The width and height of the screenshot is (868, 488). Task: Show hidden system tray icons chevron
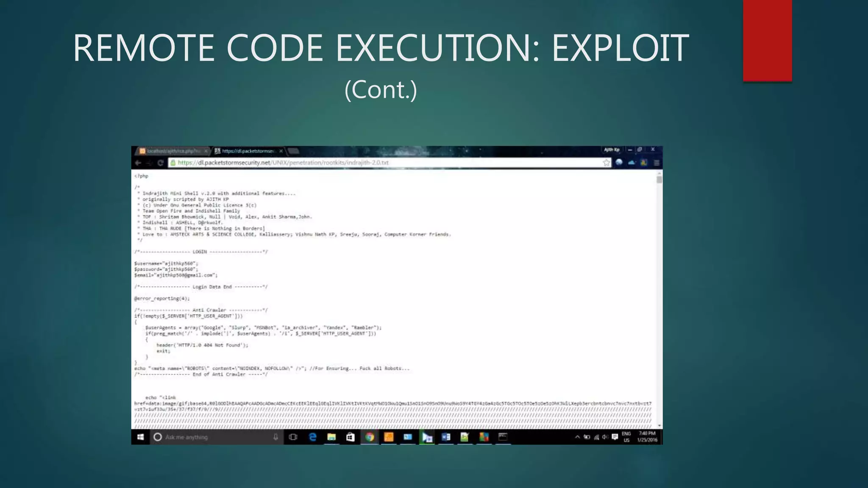[577, 437]
